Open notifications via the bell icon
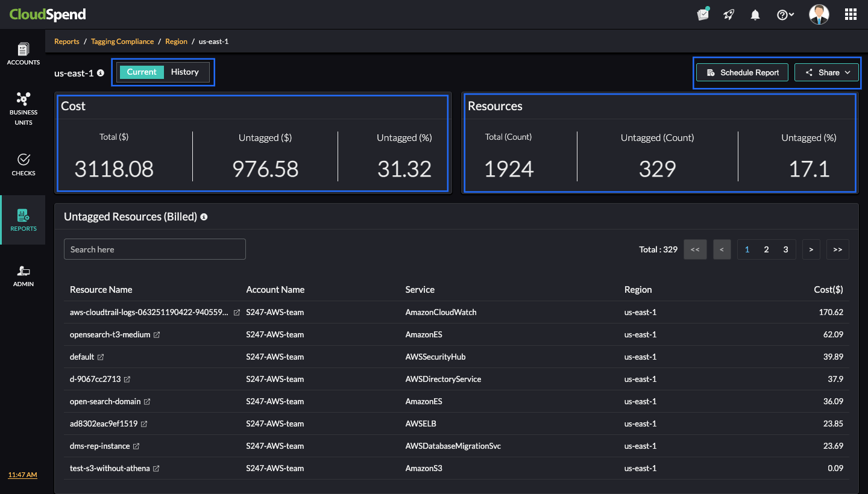This screenshot has height=494, width=868. (755, 14)
